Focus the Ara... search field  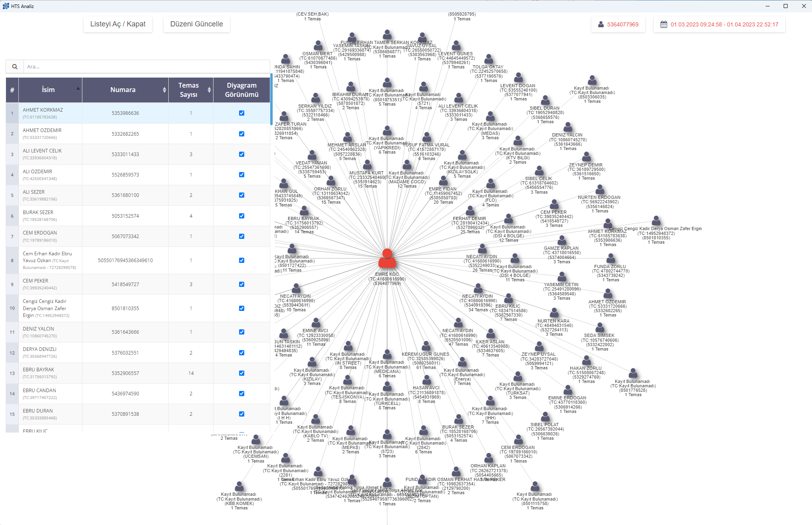coord(147,67)
